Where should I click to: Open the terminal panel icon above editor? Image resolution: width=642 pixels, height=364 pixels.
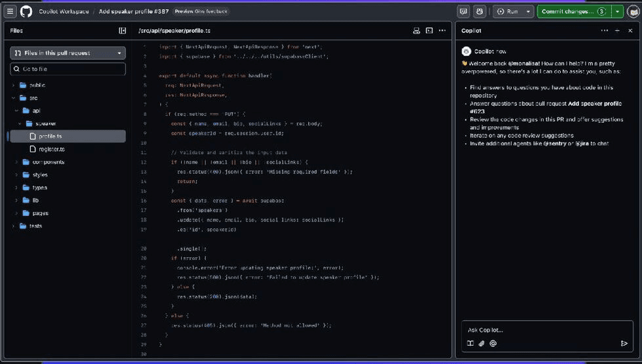tap(430, 31)
